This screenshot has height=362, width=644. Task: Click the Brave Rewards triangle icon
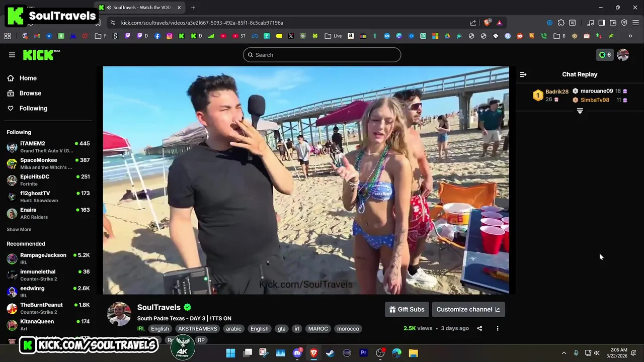pyautogui.click(x=499, y=23)
